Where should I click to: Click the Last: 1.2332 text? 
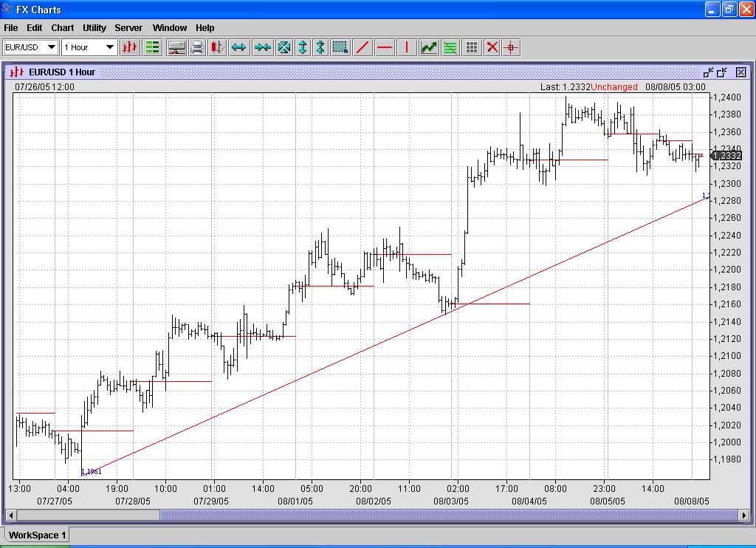(565, 87)
